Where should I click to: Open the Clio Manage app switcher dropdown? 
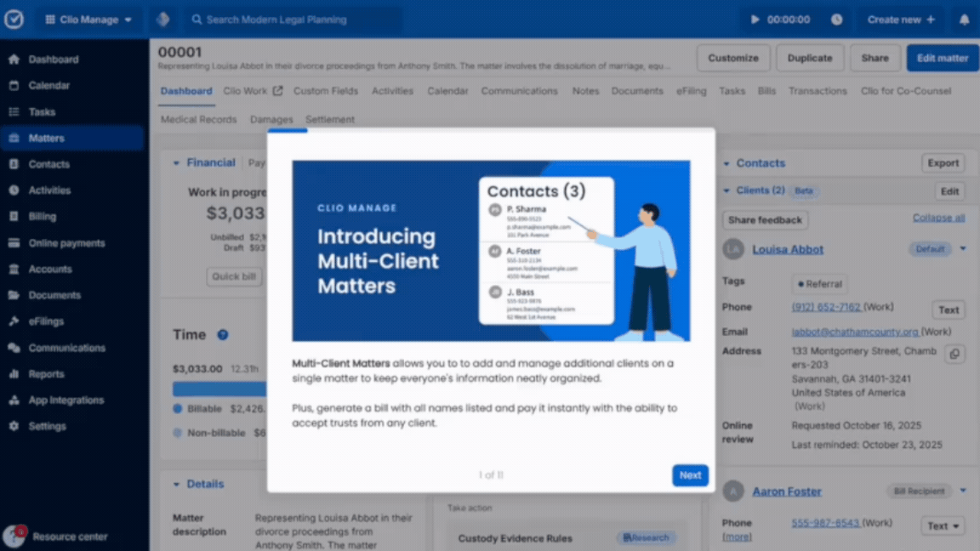(88, 20)
